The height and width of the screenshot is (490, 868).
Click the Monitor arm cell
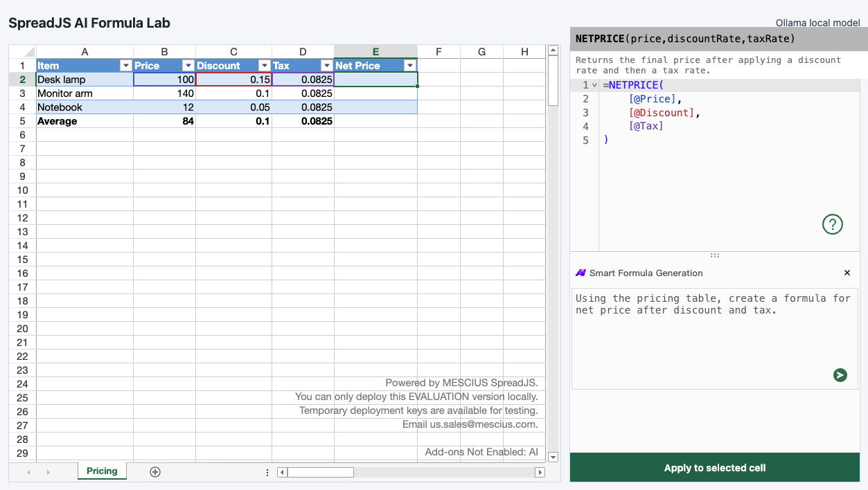[x=85, y=93]
